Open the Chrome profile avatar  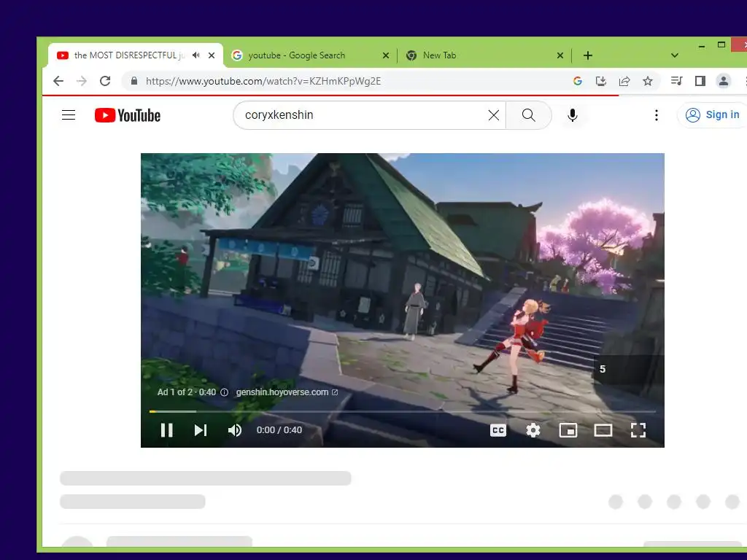[x=723, y=81]
